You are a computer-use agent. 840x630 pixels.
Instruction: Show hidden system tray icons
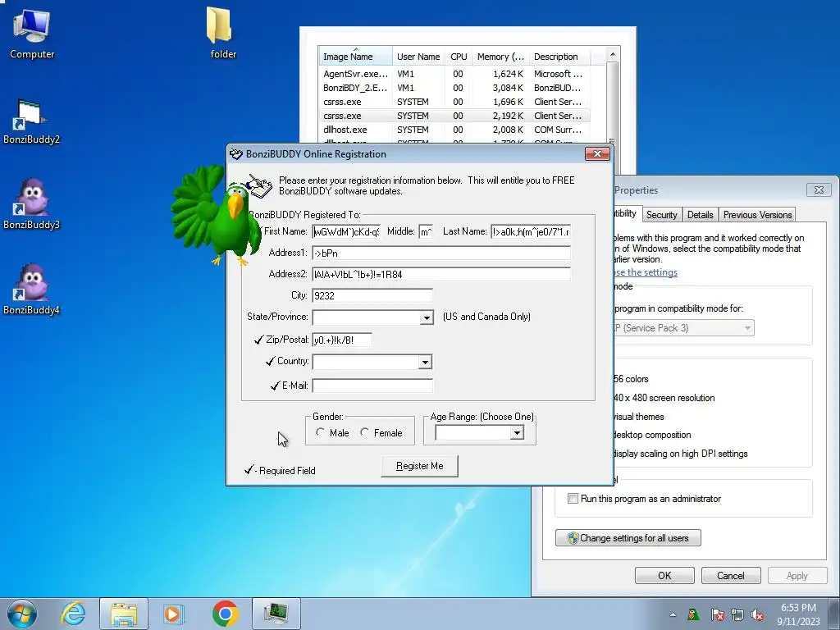(673, 614)
